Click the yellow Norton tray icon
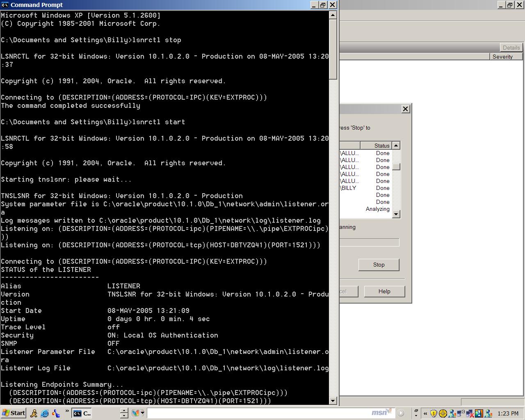525x420 pixels. (443, 413)
